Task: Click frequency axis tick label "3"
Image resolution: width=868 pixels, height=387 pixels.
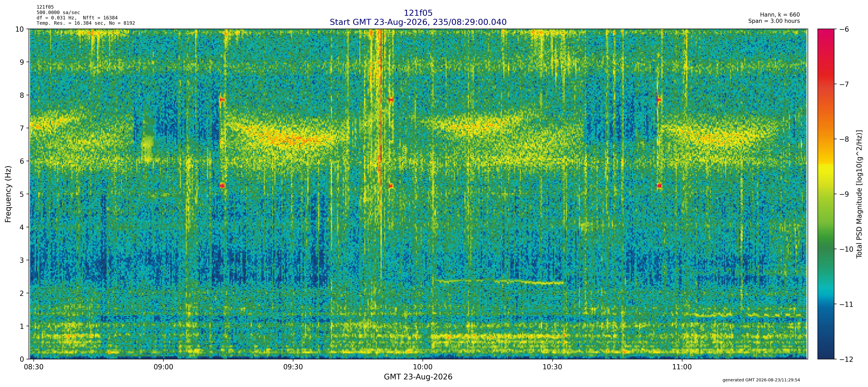Action: click(x=22, y=260)
